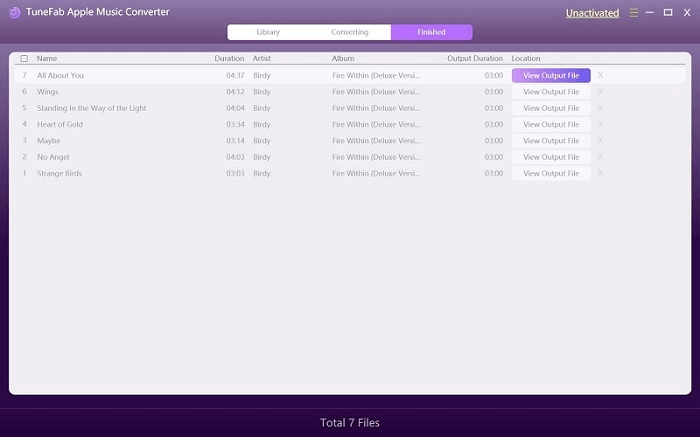Click album text in Strange Birds row
The height and width of the screenshot is (437, 700).
[x=376, y=173]
